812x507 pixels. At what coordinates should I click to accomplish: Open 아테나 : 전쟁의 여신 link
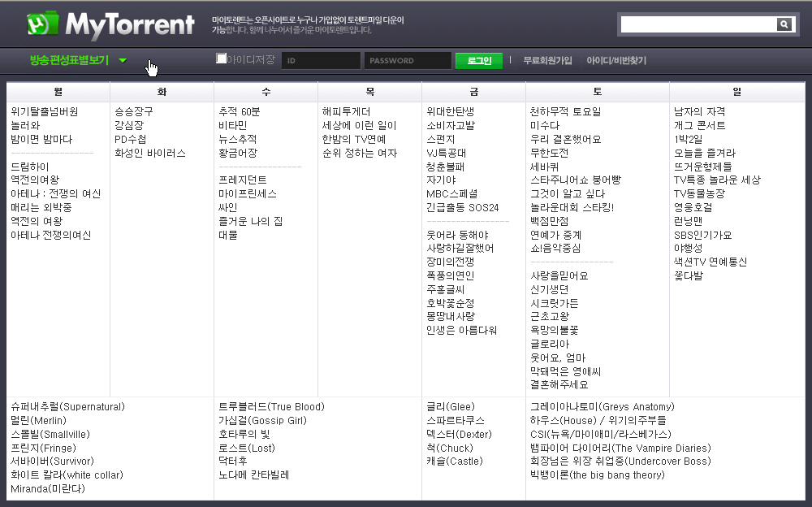pyautogui.click(x=56, y=194)
